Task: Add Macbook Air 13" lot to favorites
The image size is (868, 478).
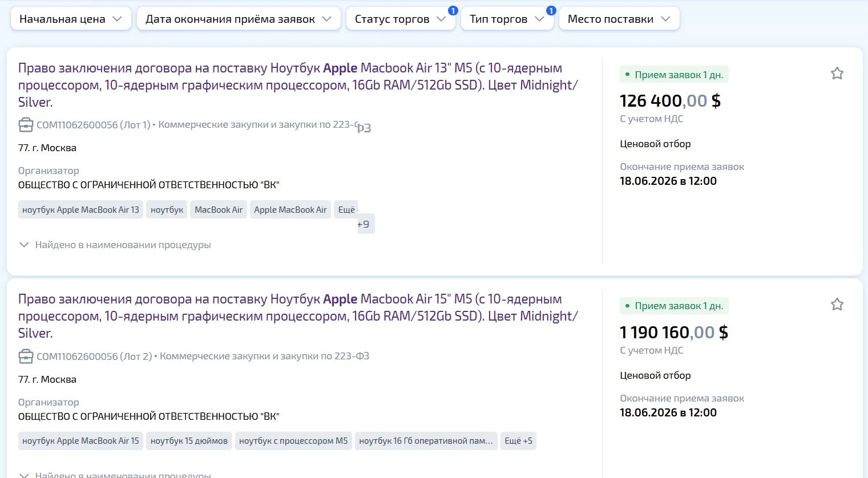Action: (x=837, y=74)
